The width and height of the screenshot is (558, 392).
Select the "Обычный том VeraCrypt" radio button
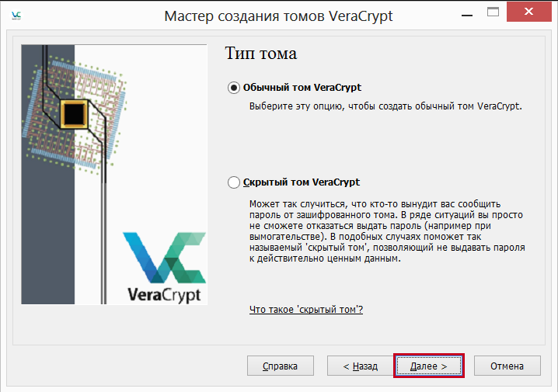(x=234, y=88)
